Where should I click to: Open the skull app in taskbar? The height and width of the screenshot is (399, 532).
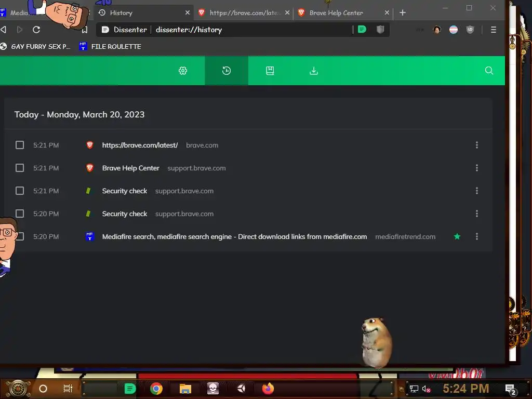[213, 389]
